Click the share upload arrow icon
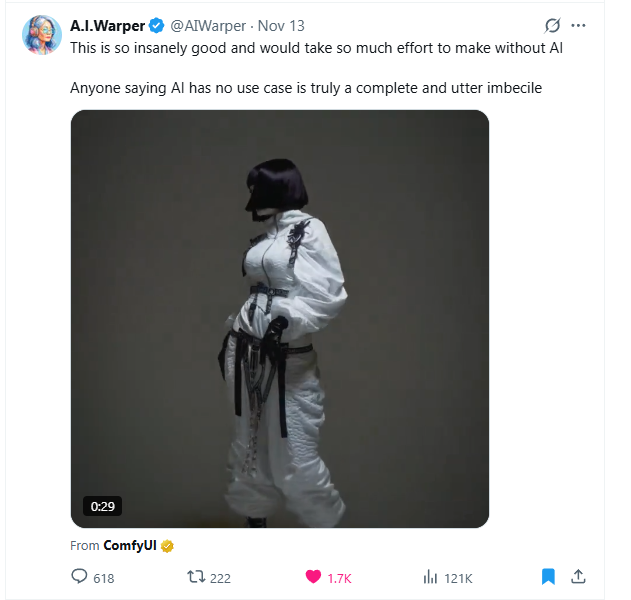631x600 pixels. pos(578,576)
